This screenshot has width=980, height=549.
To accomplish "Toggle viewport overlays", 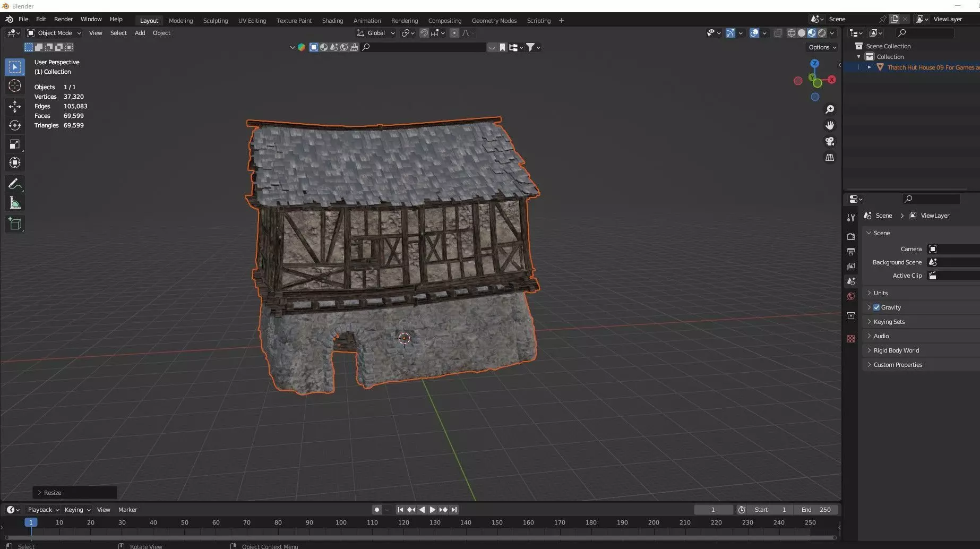I will click(x=754, y=33).
